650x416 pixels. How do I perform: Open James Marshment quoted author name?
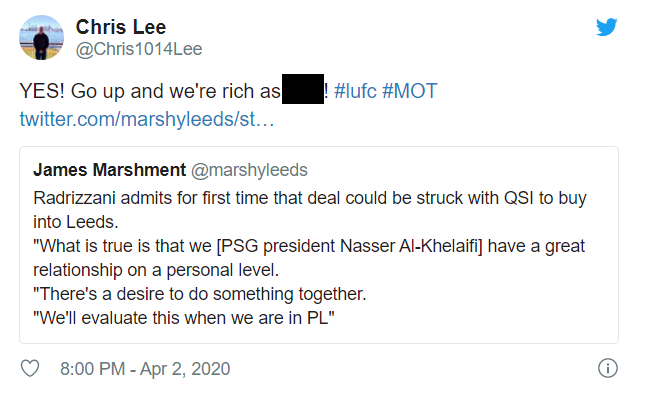coord(109,169)
